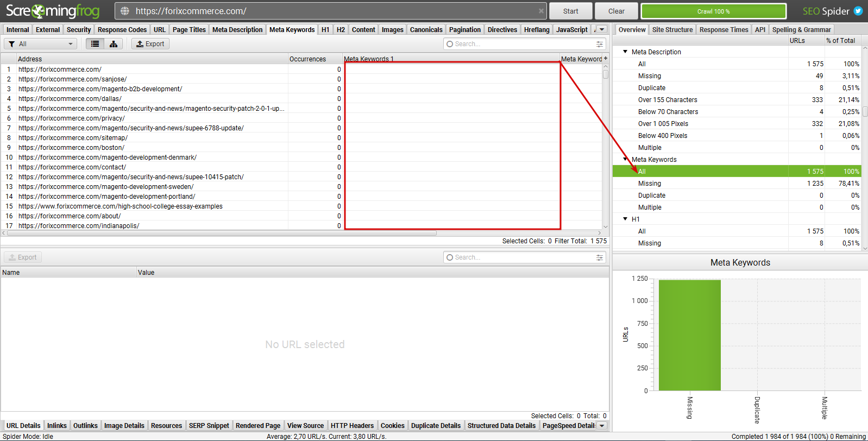Sort by the Occurrences column header
The height and width of the screenshot is (441, 868).
point(315,59)
